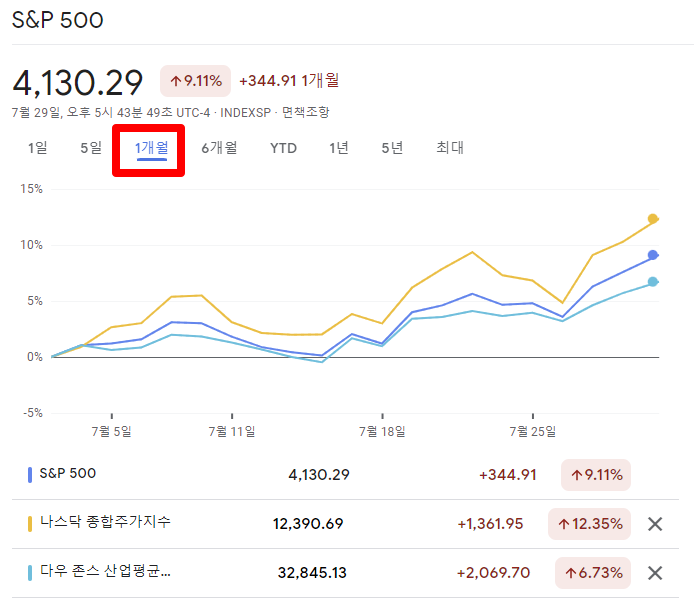
Task: Select the 1일 time range tab
Action: [x=37, y=148]
